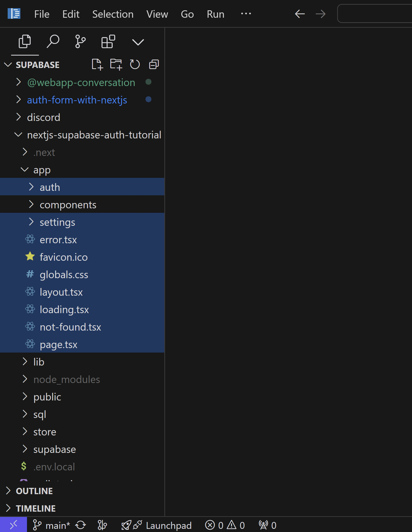
Task: Expand the lib folder
Action: point(82,362)
